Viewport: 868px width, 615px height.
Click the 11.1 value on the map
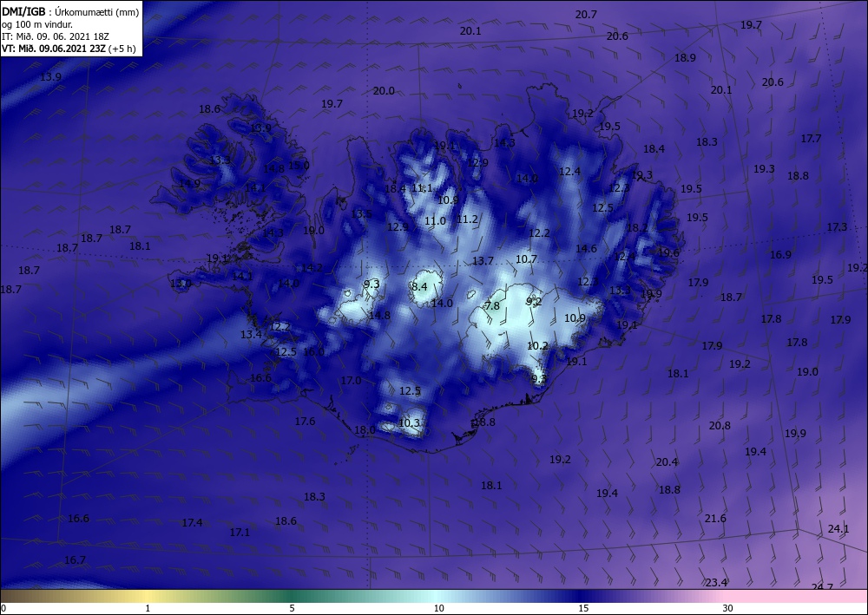[x=422, y=188]
